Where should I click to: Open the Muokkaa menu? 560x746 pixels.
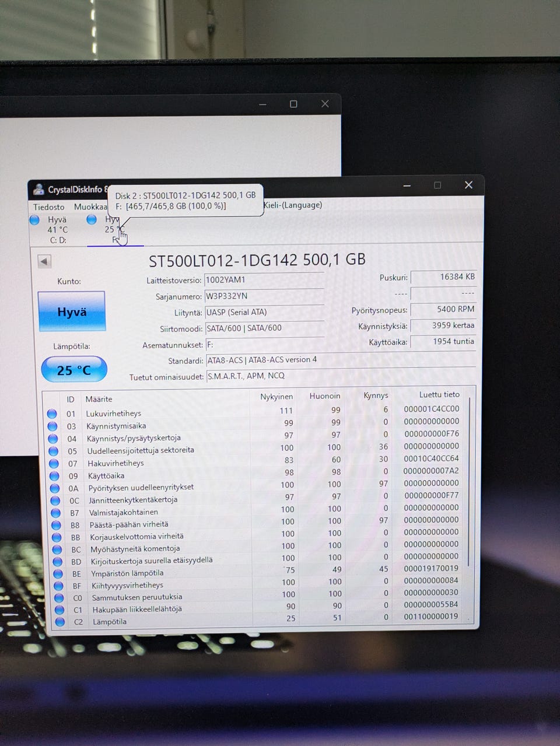point(90,207)
